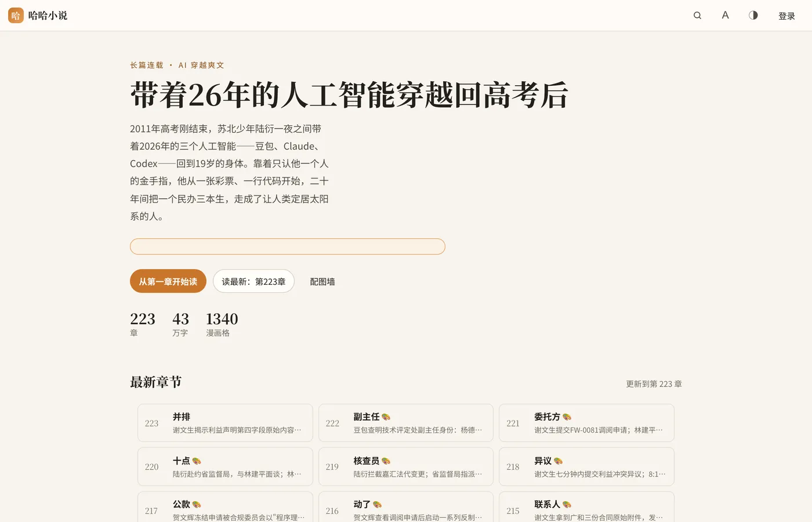
Task: Click palette icon beside 副主任
Action: 386,417
